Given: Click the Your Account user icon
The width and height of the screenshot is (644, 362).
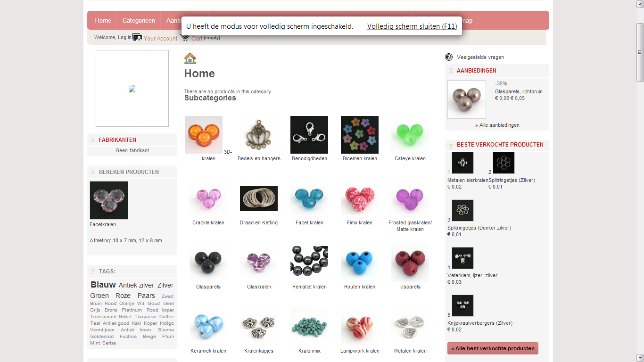Looking at the screenshot, I should 137,38.
